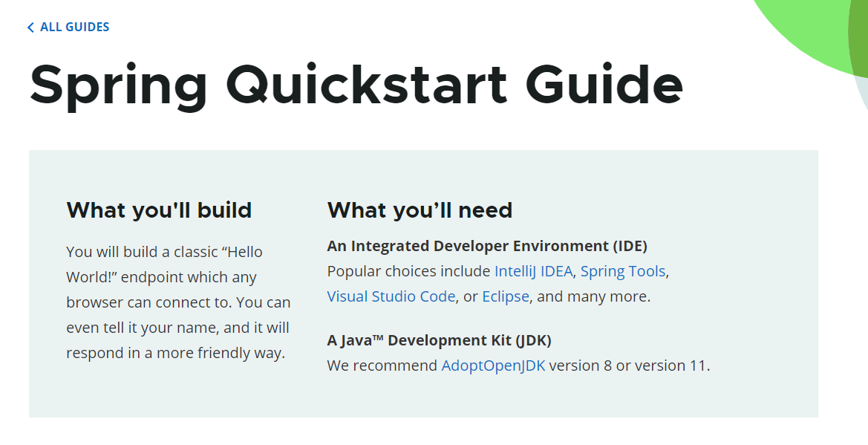The height and width of the screenshot is (445, 868).
Task: Click the "and many more." text
Action: pos(594,296)
